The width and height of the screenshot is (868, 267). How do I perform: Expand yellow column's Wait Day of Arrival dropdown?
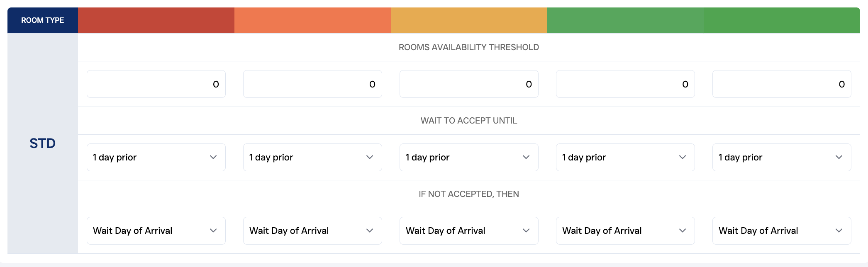pos(469,231)
